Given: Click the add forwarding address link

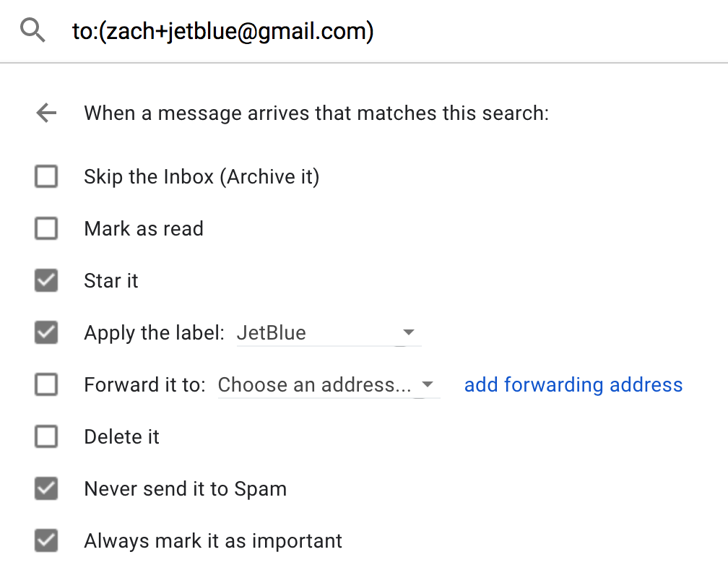Looking at the screenshot, I should click(x=573, y=384).
